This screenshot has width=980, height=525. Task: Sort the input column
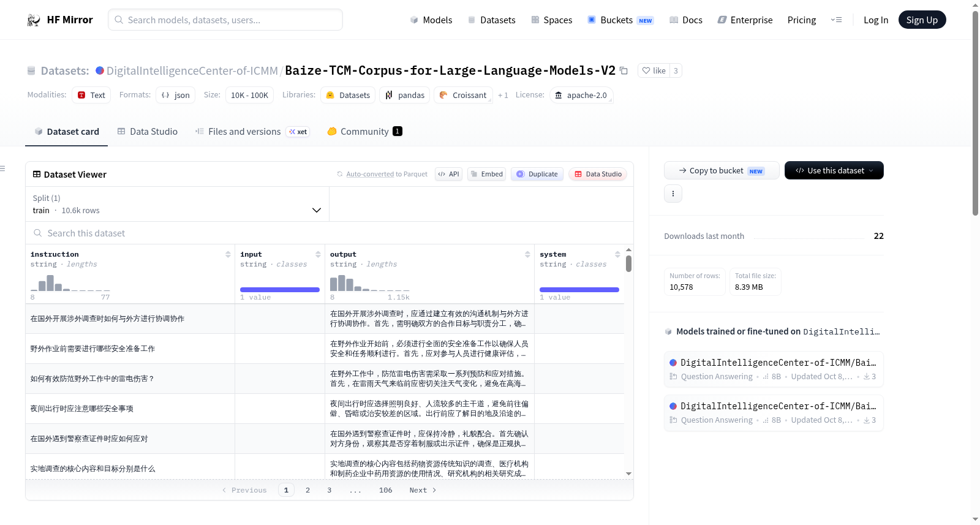318,254
